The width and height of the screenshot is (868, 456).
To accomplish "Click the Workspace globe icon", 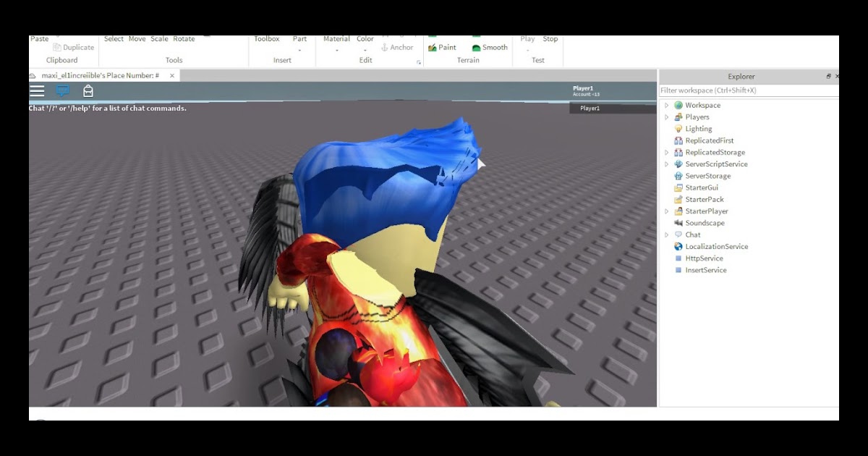I will 678,105.
